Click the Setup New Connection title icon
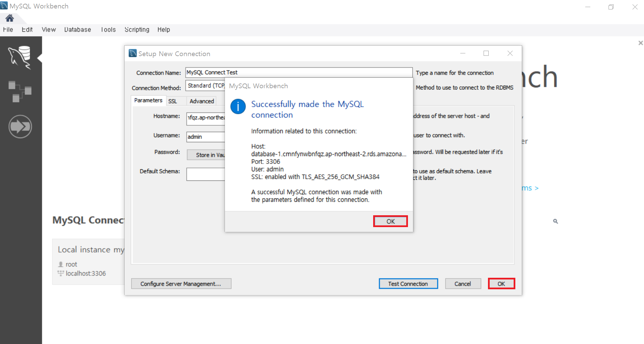The height and width of the screenshot is (344, 644). tap(133, 53)
